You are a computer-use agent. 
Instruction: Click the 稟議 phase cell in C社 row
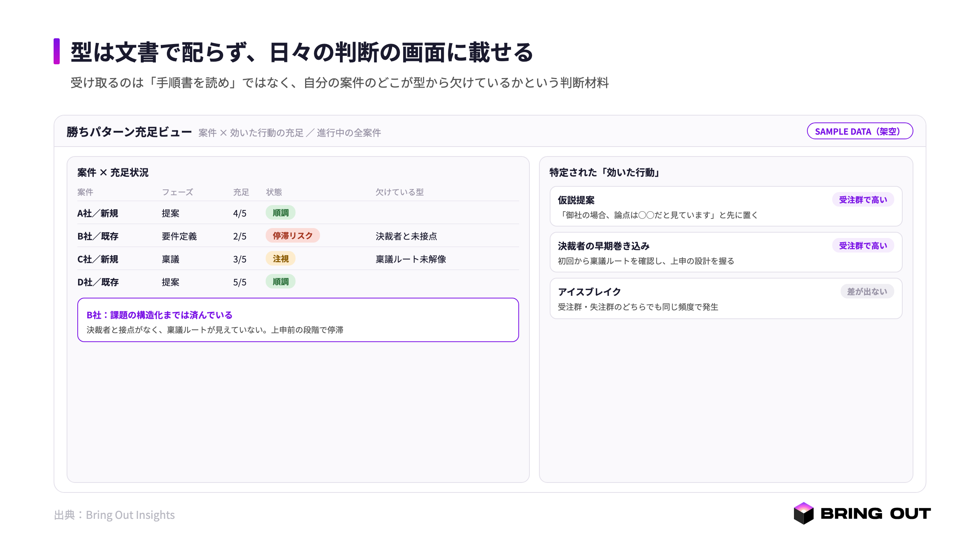coord(170,259)
